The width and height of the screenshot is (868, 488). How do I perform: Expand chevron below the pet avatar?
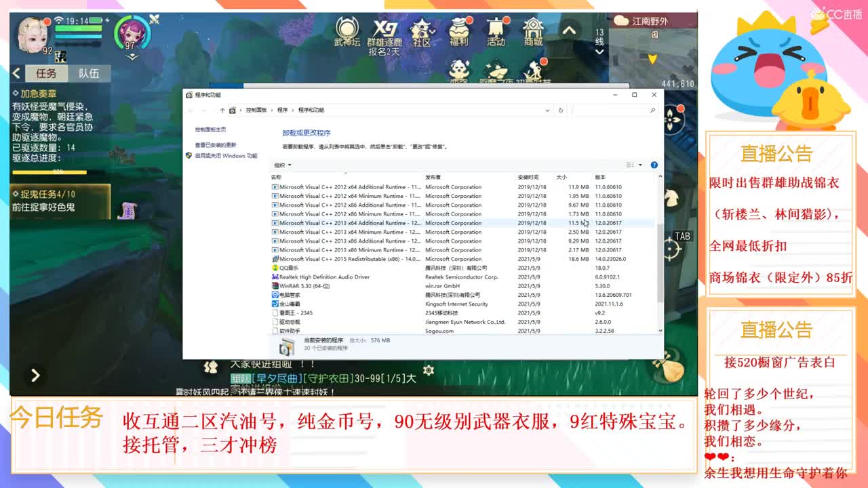pyautogui.click(x=132, y=56)
